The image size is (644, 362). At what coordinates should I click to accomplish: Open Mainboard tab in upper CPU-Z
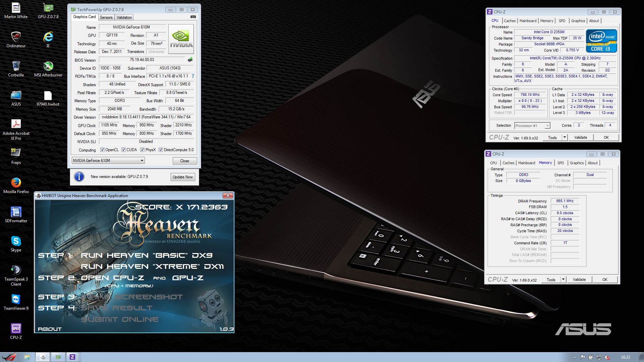(x=528, y=21)
